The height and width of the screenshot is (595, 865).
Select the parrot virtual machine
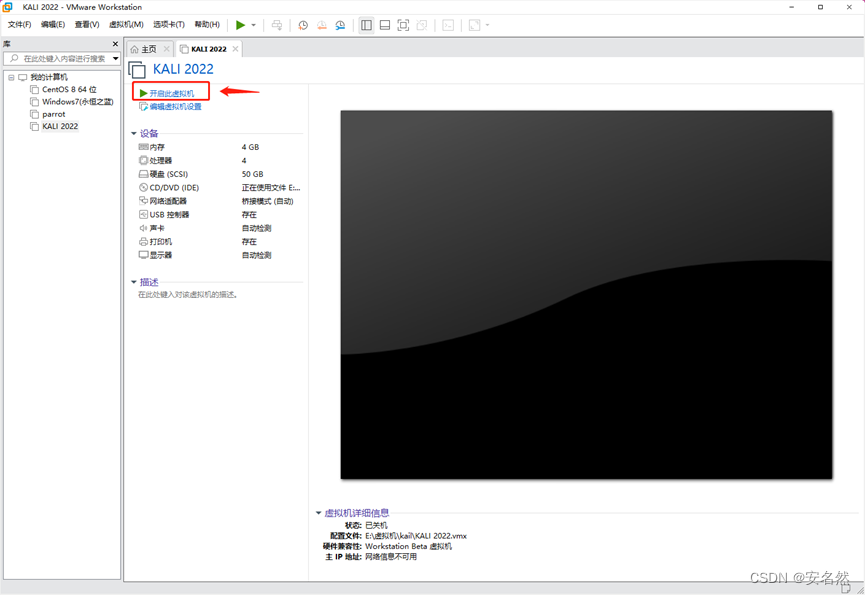pos(54,114)
